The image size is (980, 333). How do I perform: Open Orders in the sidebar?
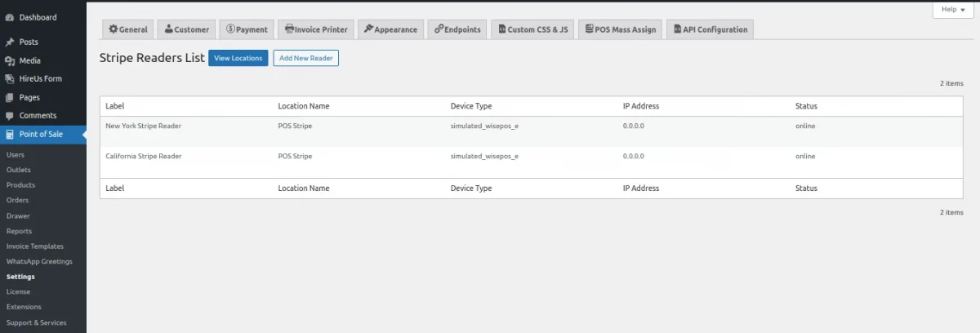(x=17, y=200)
